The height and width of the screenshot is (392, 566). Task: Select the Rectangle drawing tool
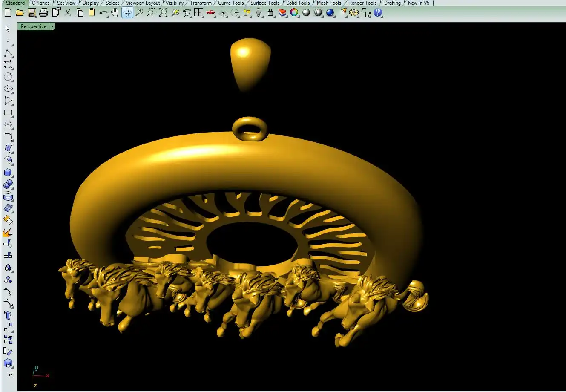(x=8, y=113)
